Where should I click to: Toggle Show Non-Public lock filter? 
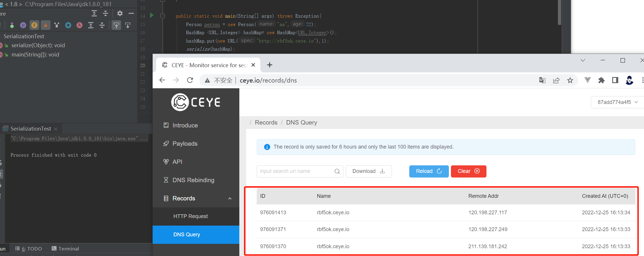click(x=46, y=25)
